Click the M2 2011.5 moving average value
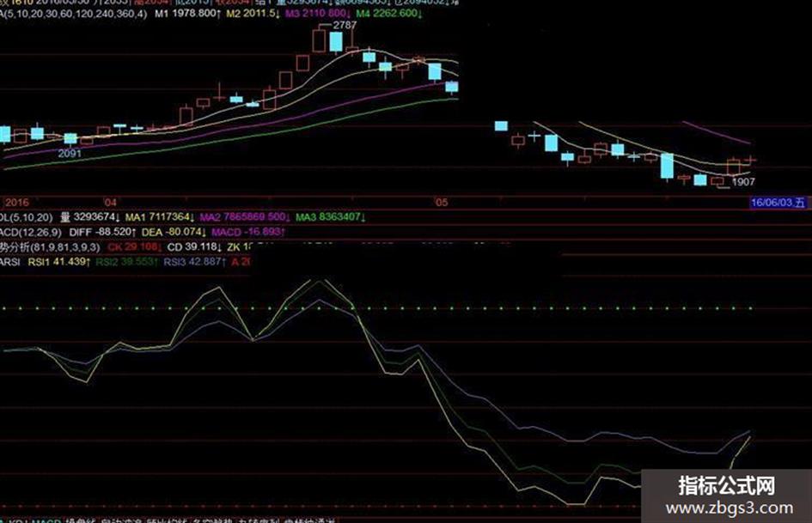812x523 pixels. click(x=253, y=14)
